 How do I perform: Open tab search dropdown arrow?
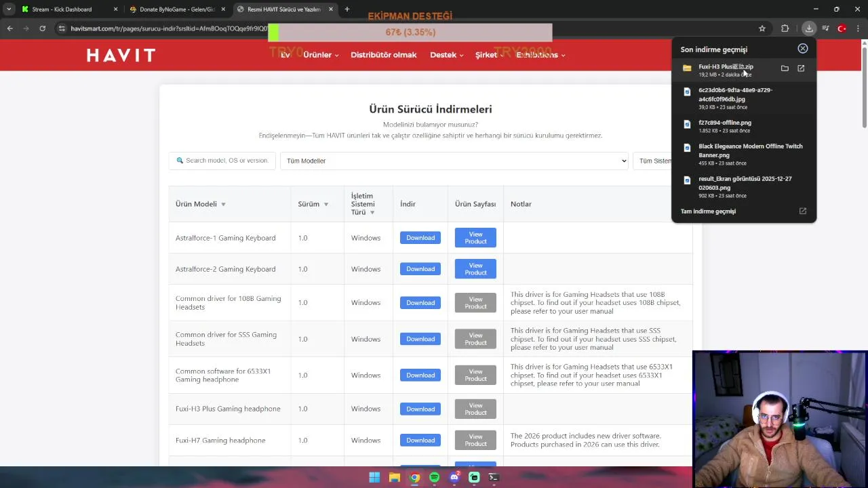9,9
